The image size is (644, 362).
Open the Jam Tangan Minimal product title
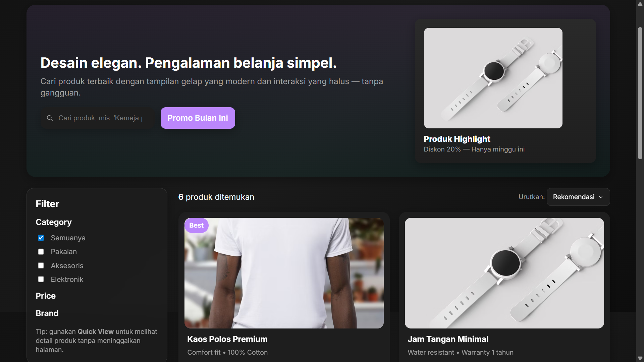click(448, 339)
